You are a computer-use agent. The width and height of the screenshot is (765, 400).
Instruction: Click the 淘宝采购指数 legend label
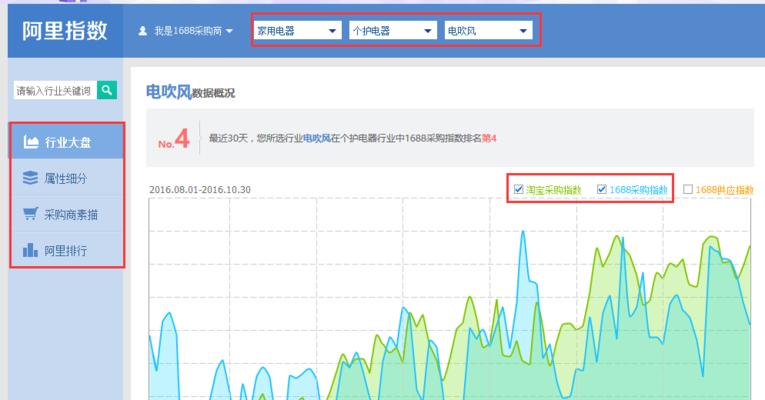(x=554, y=190)
